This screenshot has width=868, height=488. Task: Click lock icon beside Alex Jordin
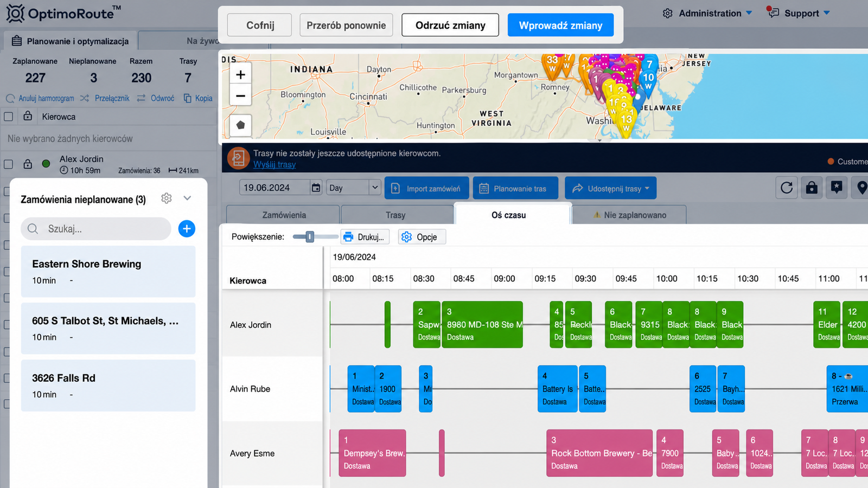28,164
